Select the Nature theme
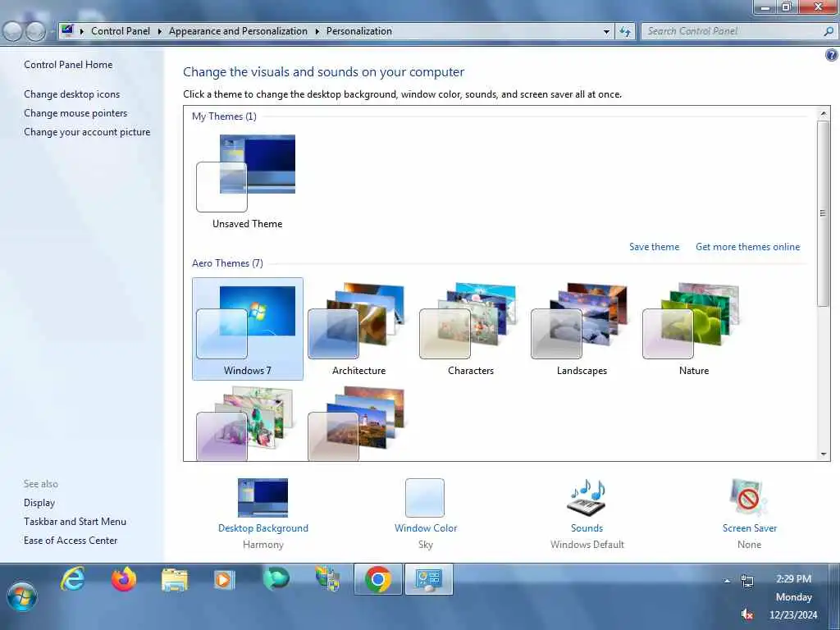The width and height of the screenshot is (840, 630). 694,328
